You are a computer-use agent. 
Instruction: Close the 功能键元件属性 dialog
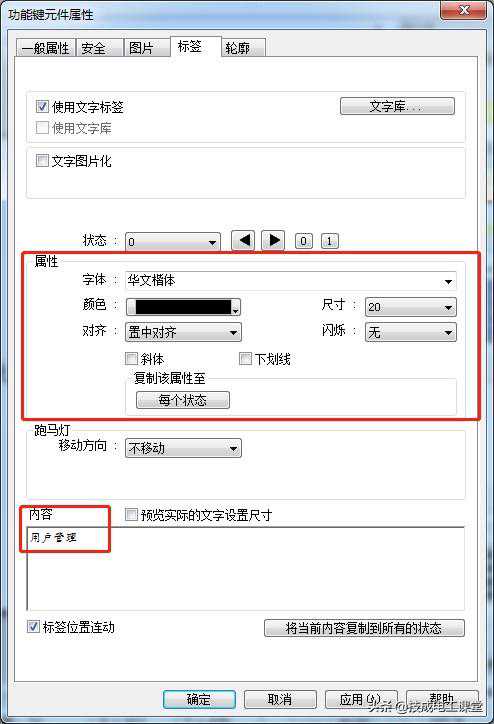[463, 11]
